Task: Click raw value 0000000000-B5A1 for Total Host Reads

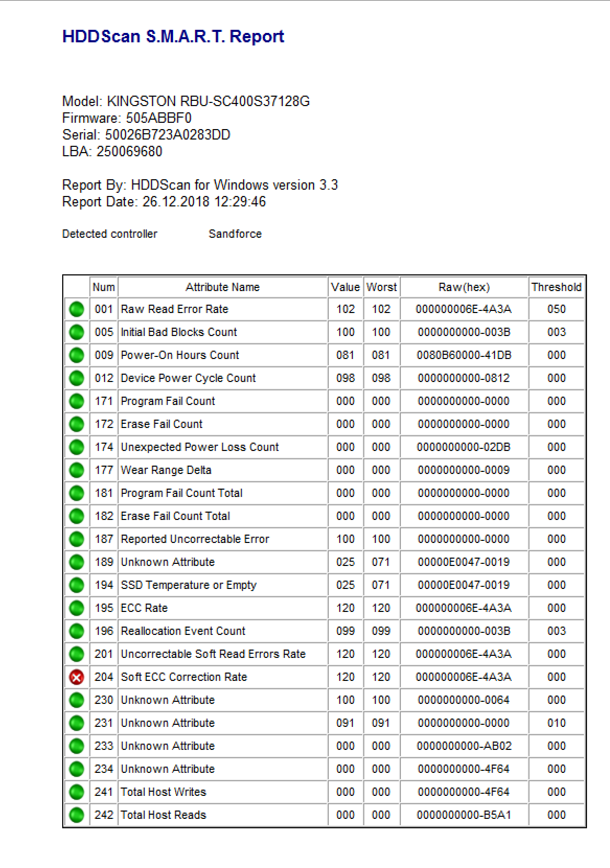Action: point(464,815)
